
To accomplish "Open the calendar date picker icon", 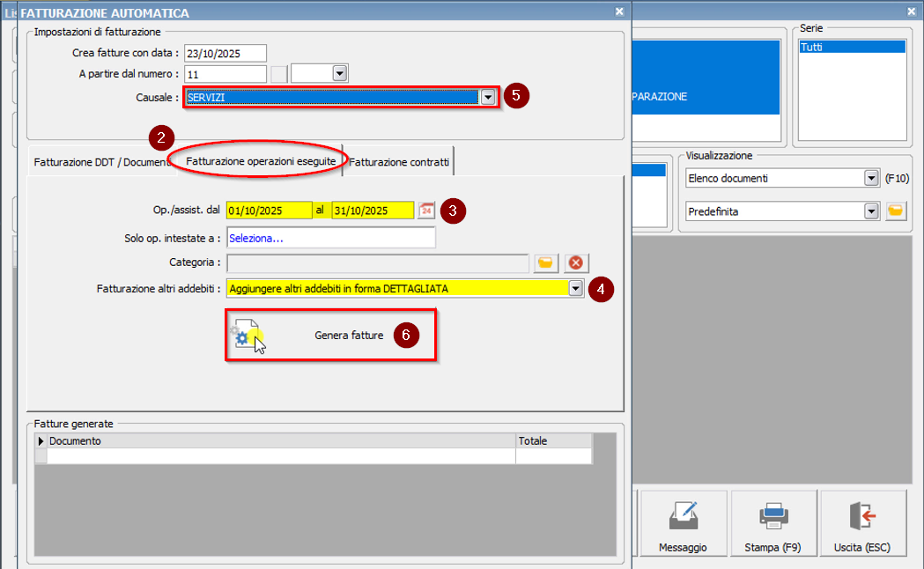I will (x=426, y=211).
